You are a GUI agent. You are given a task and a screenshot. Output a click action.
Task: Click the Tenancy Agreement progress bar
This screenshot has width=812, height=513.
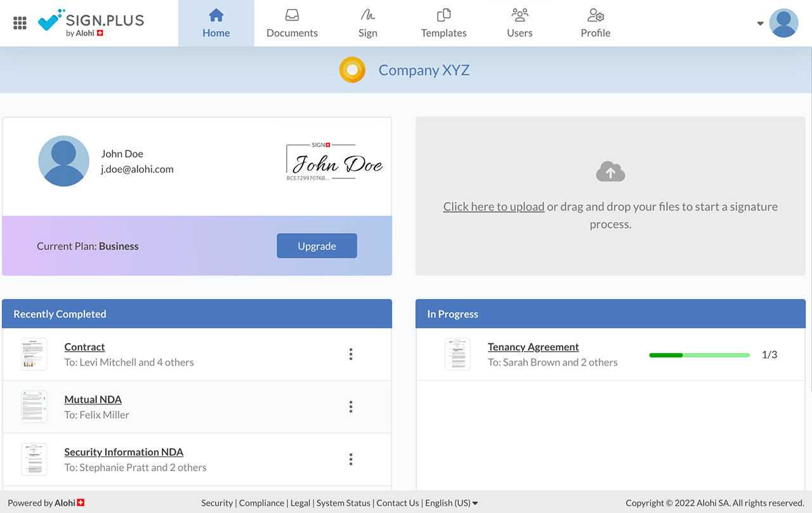click(x=699, y=355)
